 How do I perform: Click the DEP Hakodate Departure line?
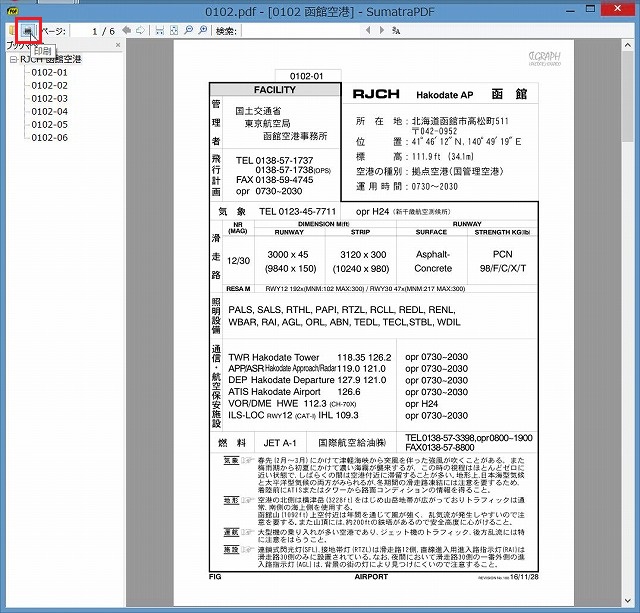[x=307, y=380]
